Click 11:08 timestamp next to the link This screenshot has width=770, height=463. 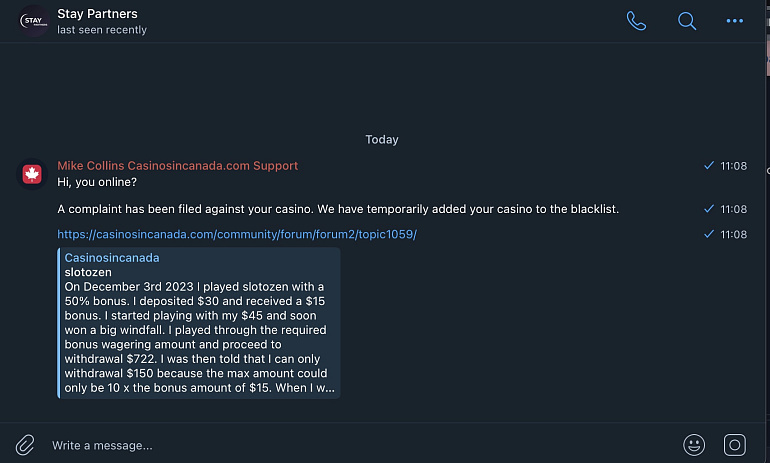(733, 235)
